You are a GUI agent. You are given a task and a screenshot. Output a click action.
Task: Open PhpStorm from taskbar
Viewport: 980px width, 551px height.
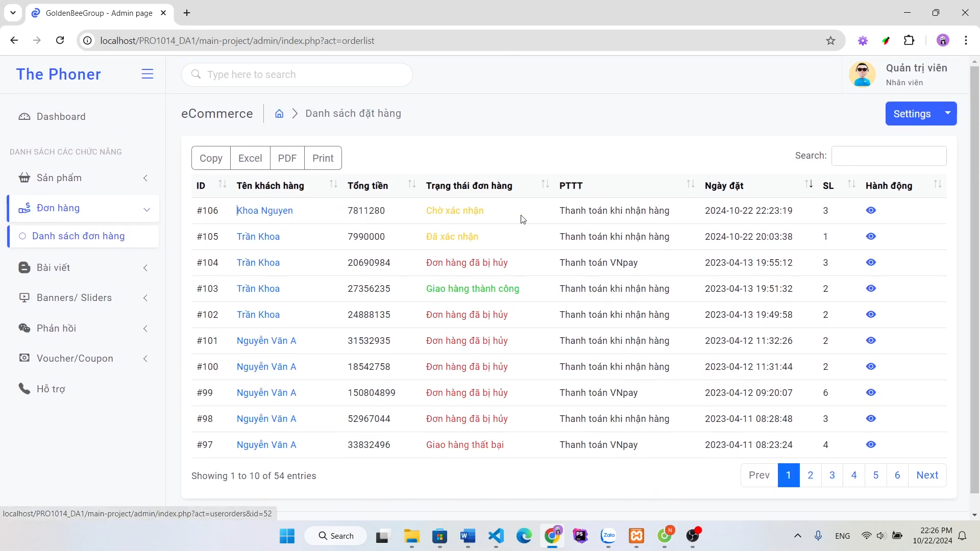(x=580, y=536)
